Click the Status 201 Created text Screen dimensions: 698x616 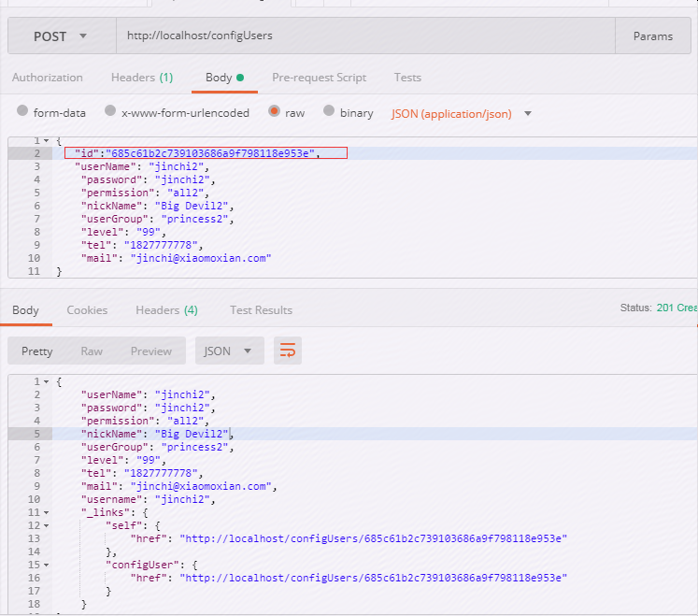(659, 308)
